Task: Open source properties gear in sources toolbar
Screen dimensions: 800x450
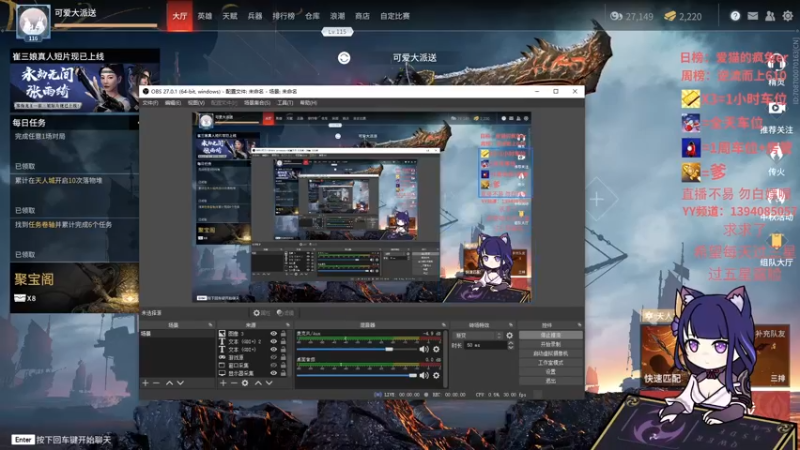Action: [x=245, y=383]
